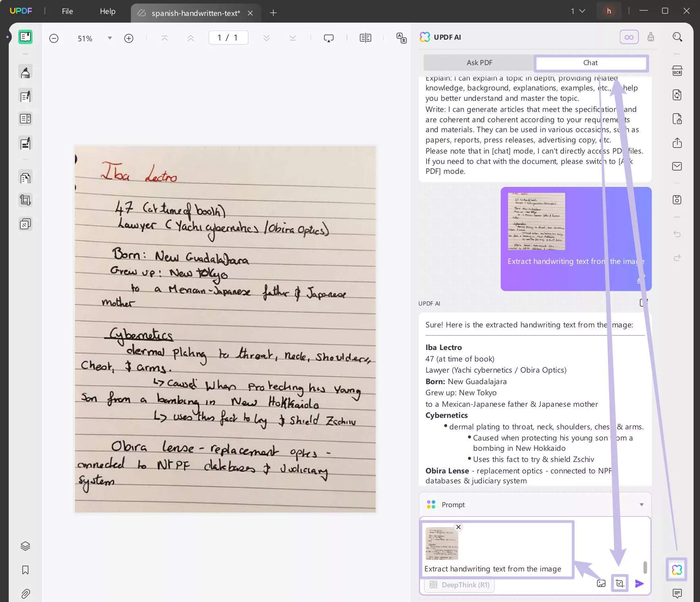Open the Organize Pages tool
Image resolution: width=700 pixels, height=602 pixels.
(x=25, y=178)
